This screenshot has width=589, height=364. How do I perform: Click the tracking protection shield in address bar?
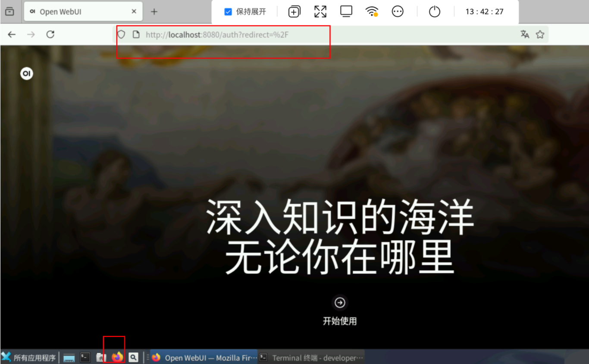[x=121, y=35]
